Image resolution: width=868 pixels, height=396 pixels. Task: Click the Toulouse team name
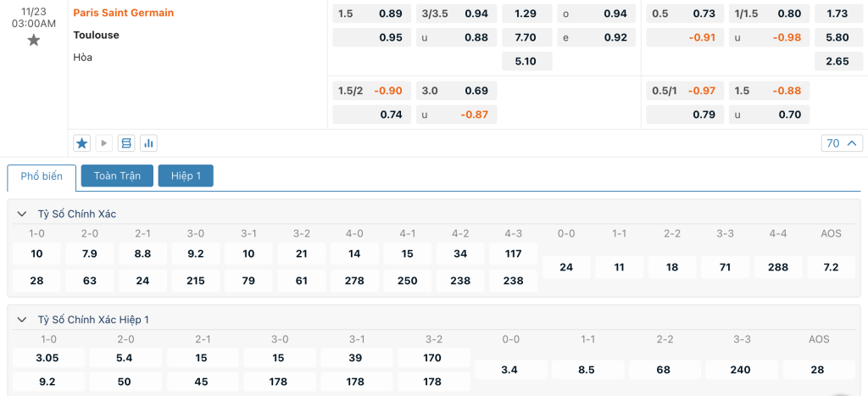pyautogui.click(x=96, y=36)
